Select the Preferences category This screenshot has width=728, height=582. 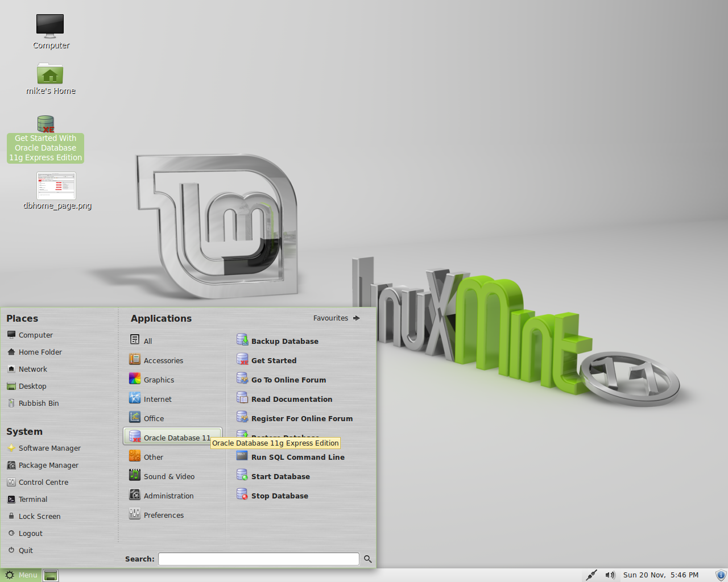point(156,515)
